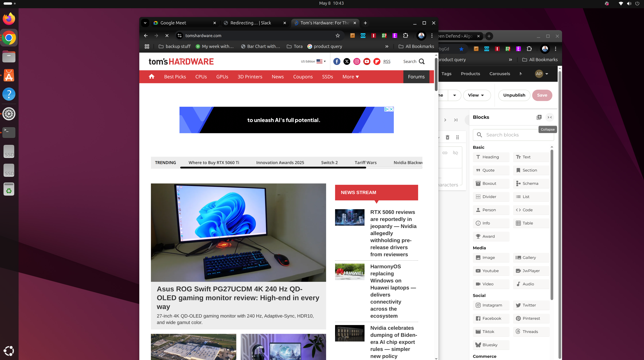This screenshot has width=644, height=360.
Task: Open the tab search dropdown in front Chrome
Action: click(145, 23)
